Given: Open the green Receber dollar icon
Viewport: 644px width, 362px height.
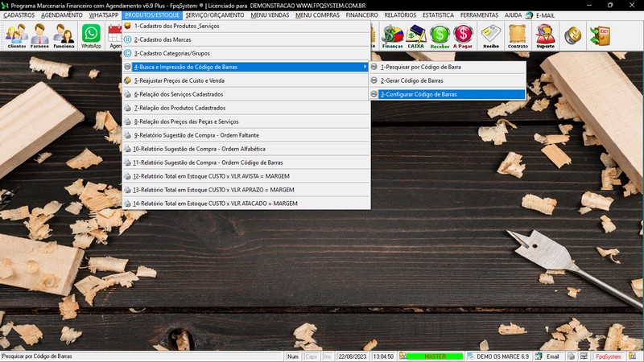Looking at the screenshot, I should (440, 36).
